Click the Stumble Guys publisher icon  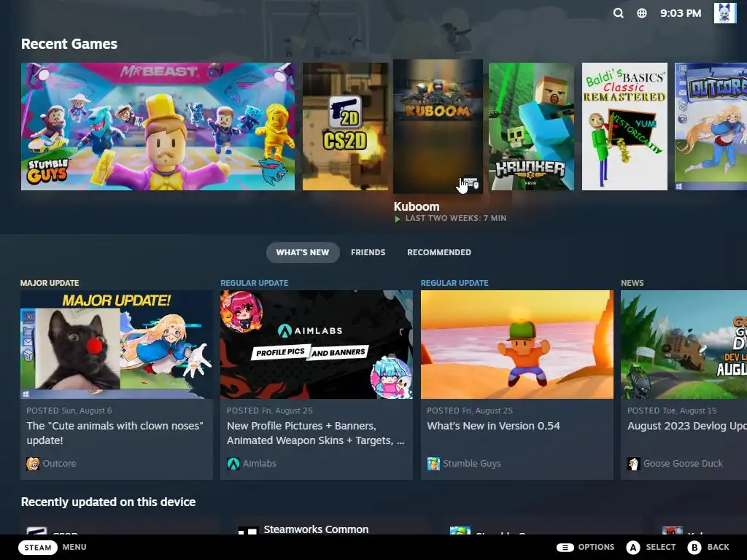coord(433,463)
